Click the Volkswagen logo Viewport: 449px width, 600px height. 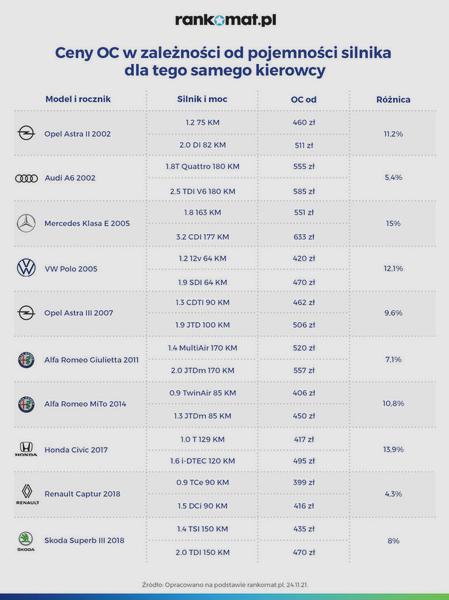point(26,268)
